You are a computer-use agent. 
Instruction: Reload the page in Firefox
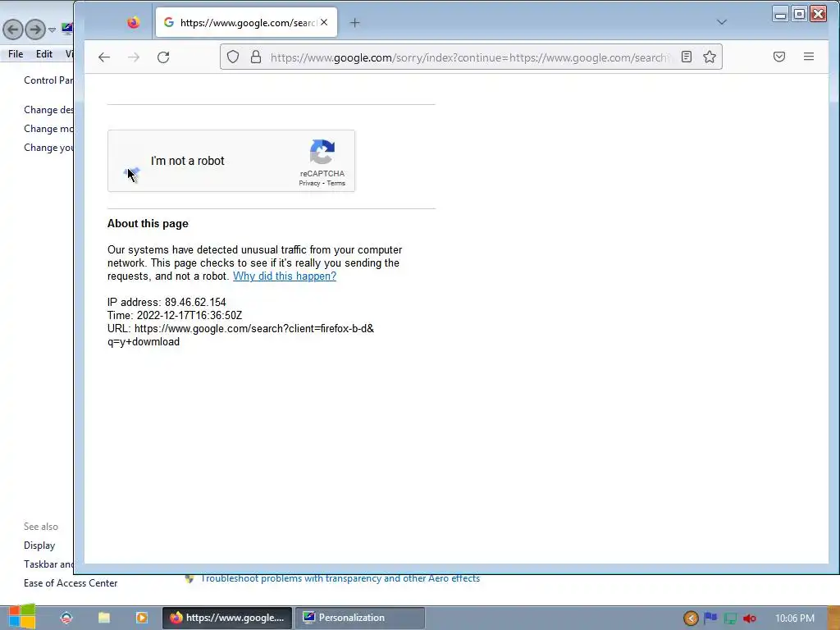[x=163, y=57]
